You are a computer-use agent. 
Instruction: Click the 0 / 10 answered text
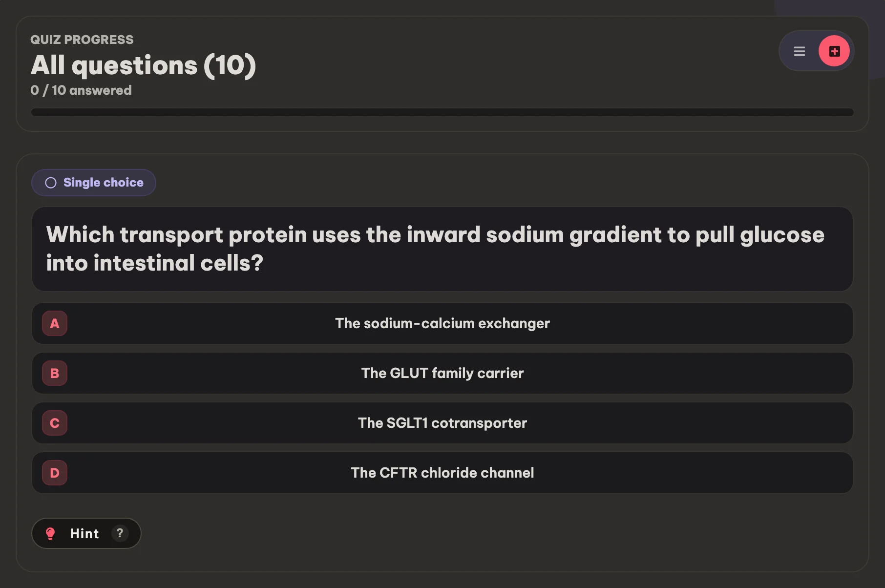coord(81,90)
